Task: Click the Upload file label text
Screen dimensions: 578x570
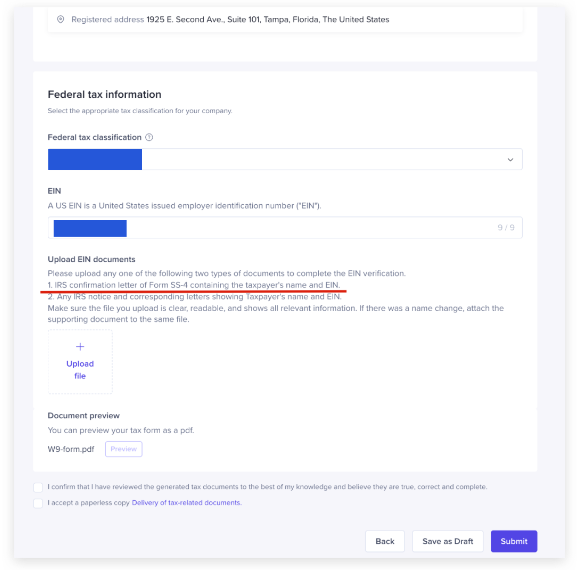Action: tap(80, 370)
